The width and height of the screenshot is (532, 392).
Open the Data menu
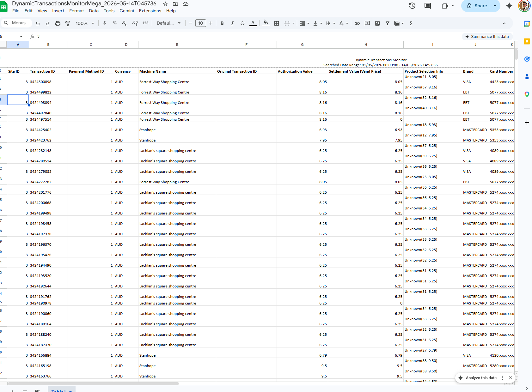94,11
